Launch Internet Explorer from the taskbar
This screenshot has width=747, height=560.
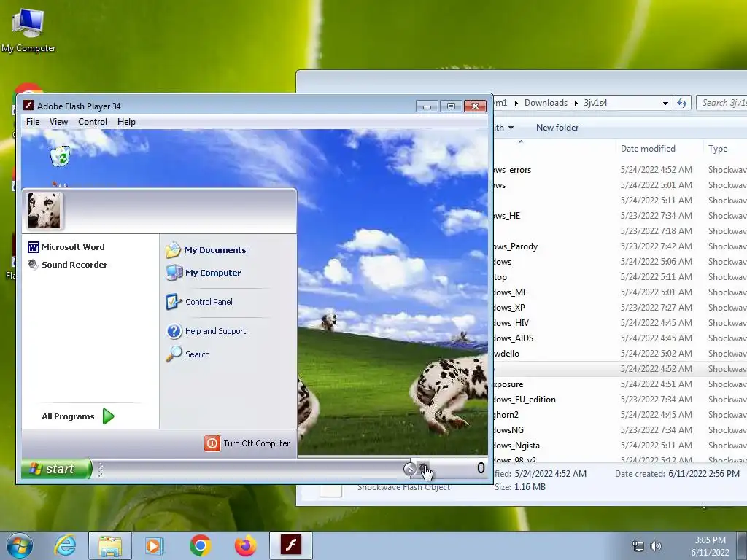pos(65,545)
